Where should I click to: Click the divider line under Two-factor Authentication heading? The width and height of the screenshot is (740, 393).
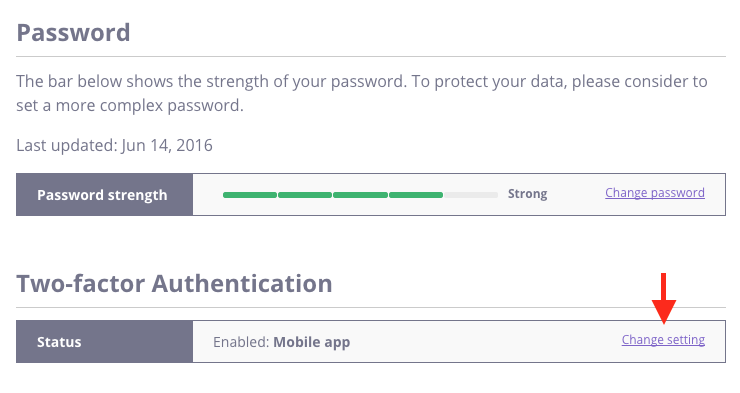(x=371, y=308)
